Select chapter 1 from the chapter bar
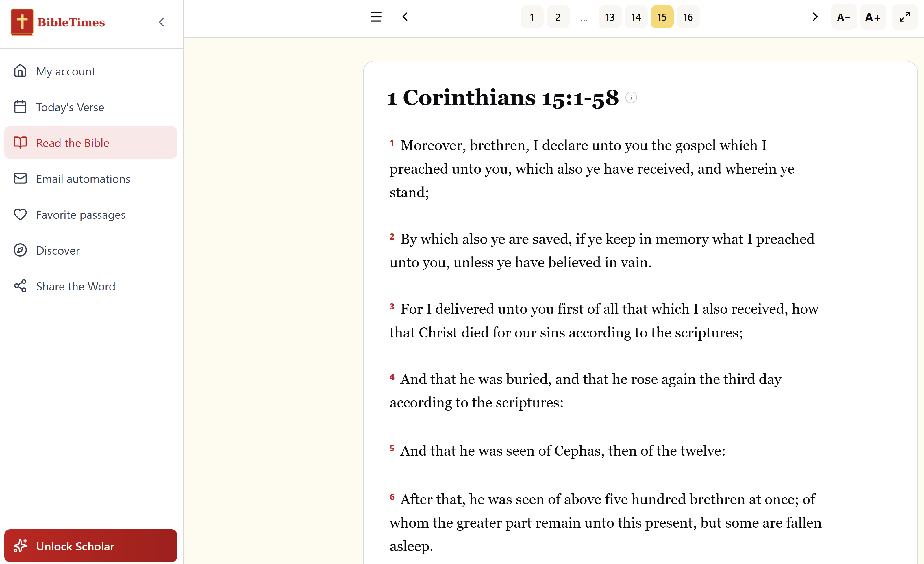This screenshot has height=564, width=924. coord(532,17)
